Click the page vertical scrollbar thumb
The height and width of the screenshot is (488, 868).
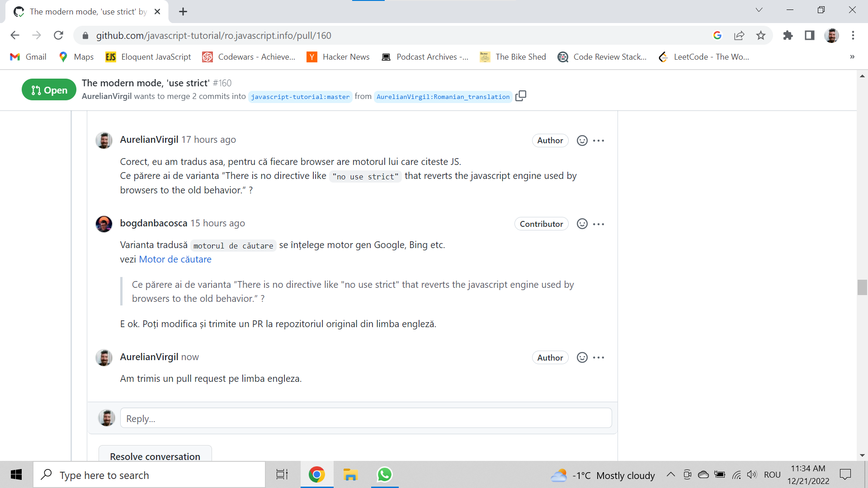click(x=862, y=287)
